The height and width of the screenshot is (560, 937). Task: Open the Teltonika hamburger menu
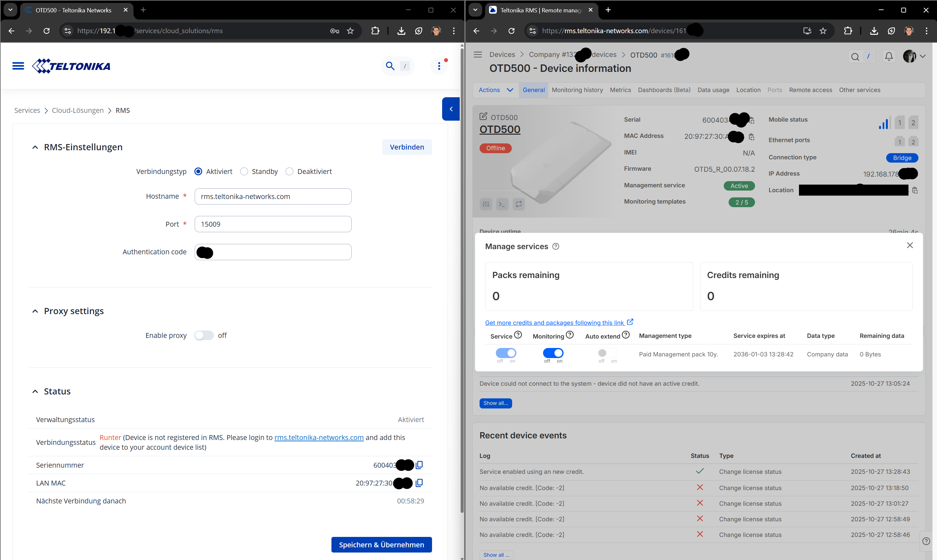click(18, 66)
